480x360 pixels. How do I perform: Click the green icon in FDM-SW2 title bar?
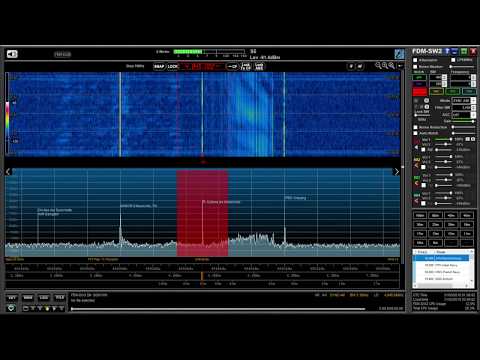pyautogui.click(x=464, y=51)
